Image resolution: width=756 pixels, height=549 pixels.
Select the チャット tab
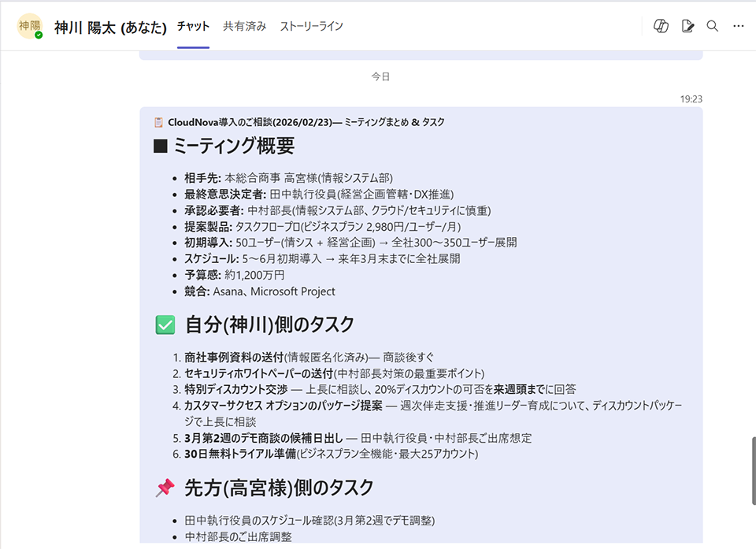pyautogui.click(x=193, y=26)
